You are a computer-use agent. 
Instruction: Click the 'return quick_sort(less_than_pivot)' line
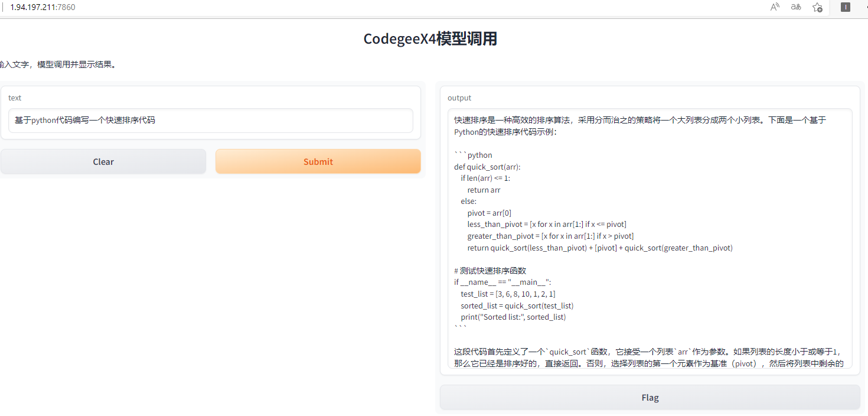click(x=600, y=248)
